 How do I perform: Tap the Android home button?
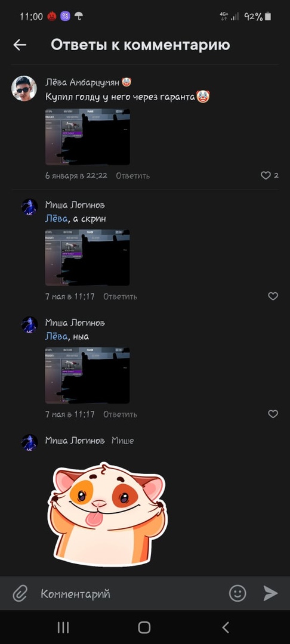click(x=144, y=627)
